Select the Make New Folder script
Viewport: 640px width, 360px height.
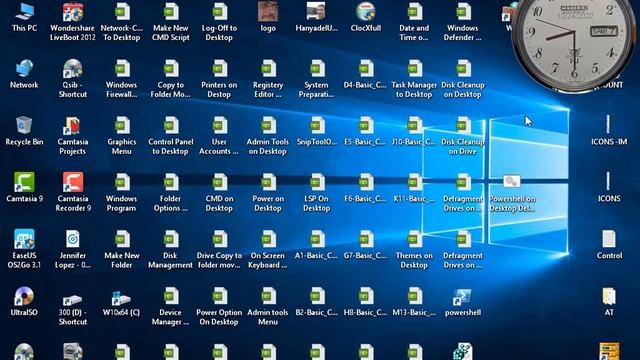tap(121, 239)
